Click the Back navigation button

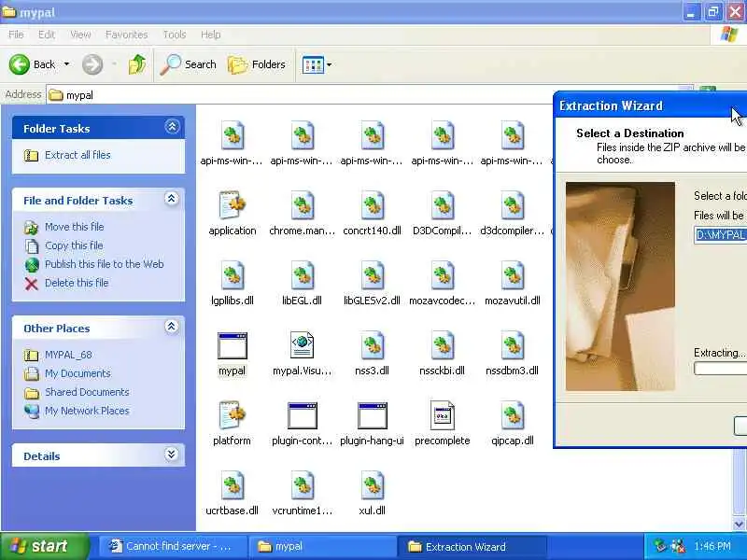point(32,64)
